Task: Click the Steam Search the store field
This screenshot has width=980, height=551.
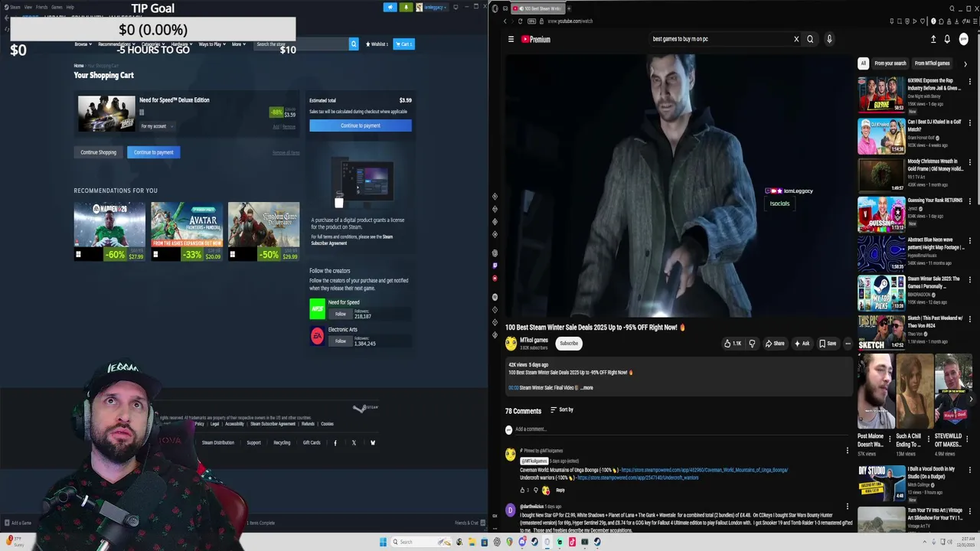Action: pyautogui.click(x=300, y=44)
